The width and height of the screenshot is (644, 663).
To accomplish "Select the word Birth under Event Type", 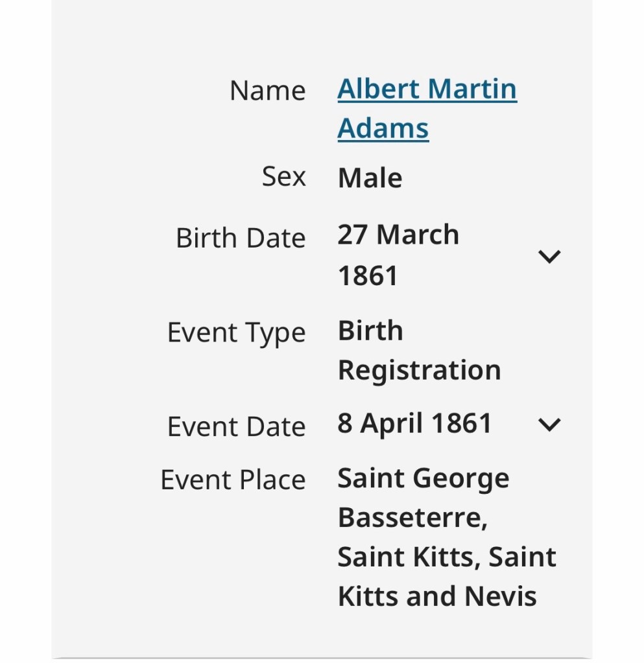I will pyautogui.click(x=370, y=331).
